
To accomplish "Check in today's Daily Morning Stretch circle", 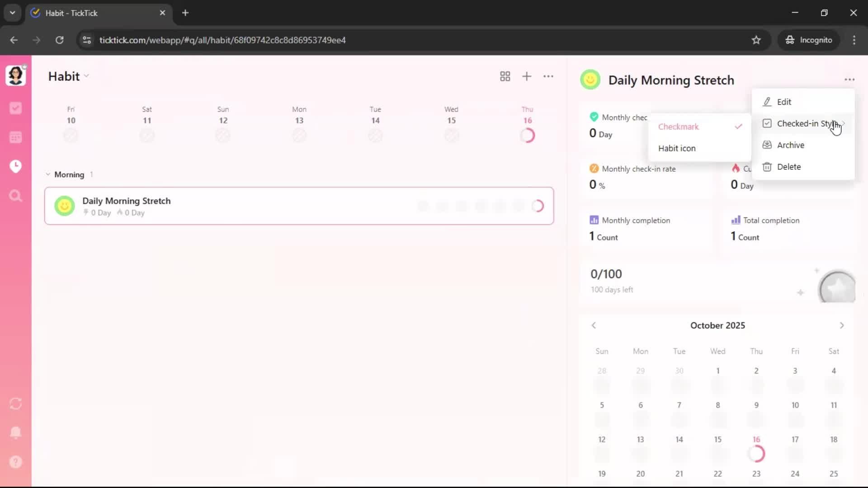I will [538, 206].
